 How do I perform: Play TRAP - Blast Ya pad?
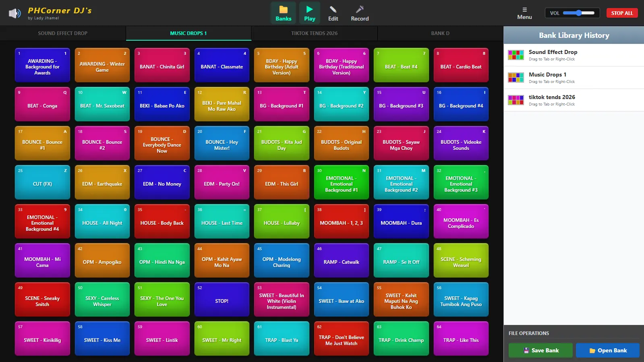click(282, 338)
